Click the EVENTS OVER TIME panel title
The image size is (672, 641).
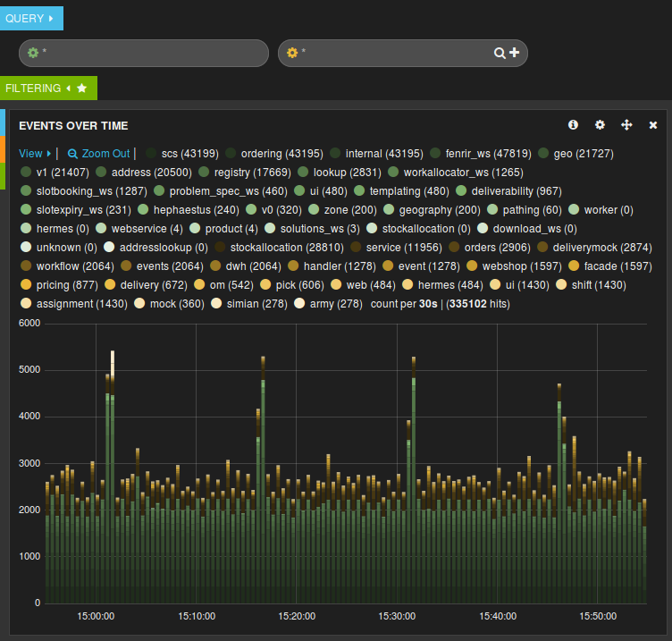coord(73,126)
